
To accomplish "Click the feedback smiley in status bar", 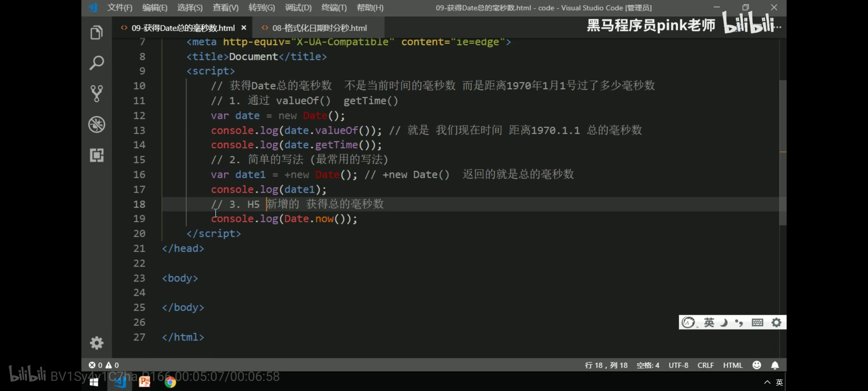I will (x=757, y=365).
